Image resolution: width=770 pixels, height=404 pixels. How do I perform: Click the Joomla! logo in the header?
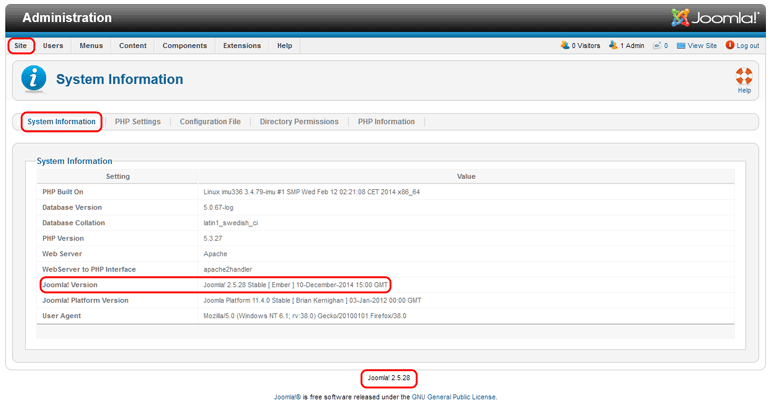[x=715, y=18]
